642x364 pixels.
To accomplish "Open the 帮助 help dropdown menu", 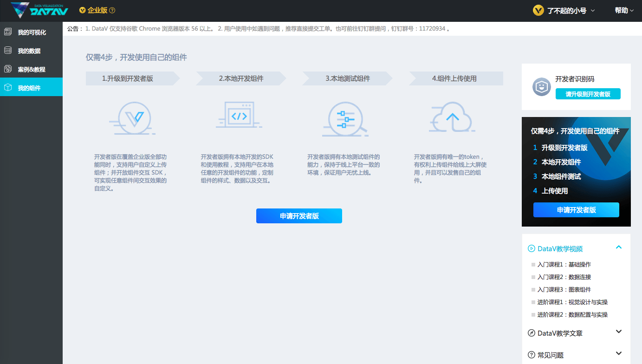I will [x=624, y=10].
